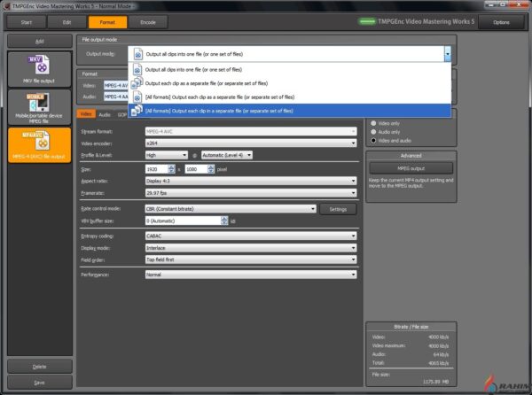Open the Profile High dropdown
This screenshot has height=395, width=532.
(167, 155)
